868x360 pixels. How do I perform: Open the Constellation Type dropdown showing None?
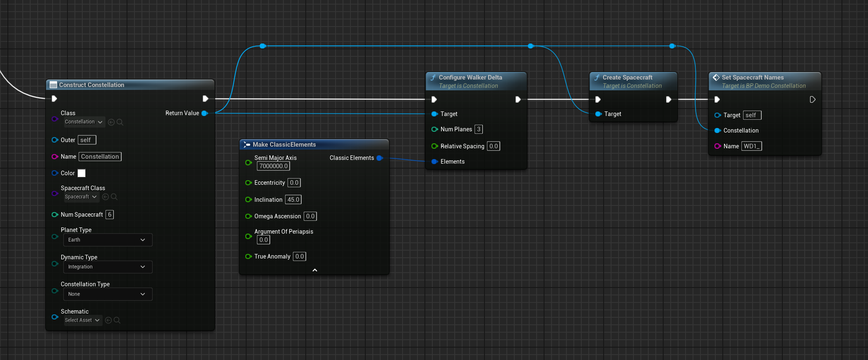107,294
